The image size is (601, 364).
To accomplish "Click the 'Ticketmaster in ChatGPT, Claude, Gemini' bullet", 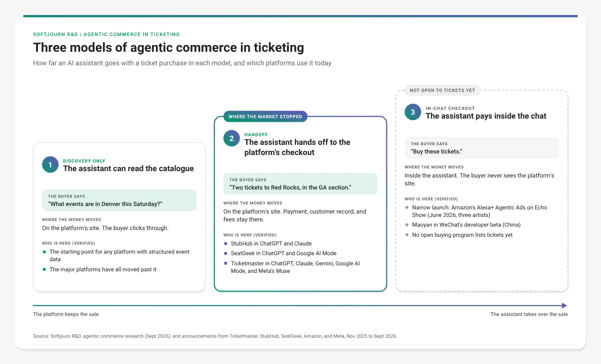I will 295,267.
